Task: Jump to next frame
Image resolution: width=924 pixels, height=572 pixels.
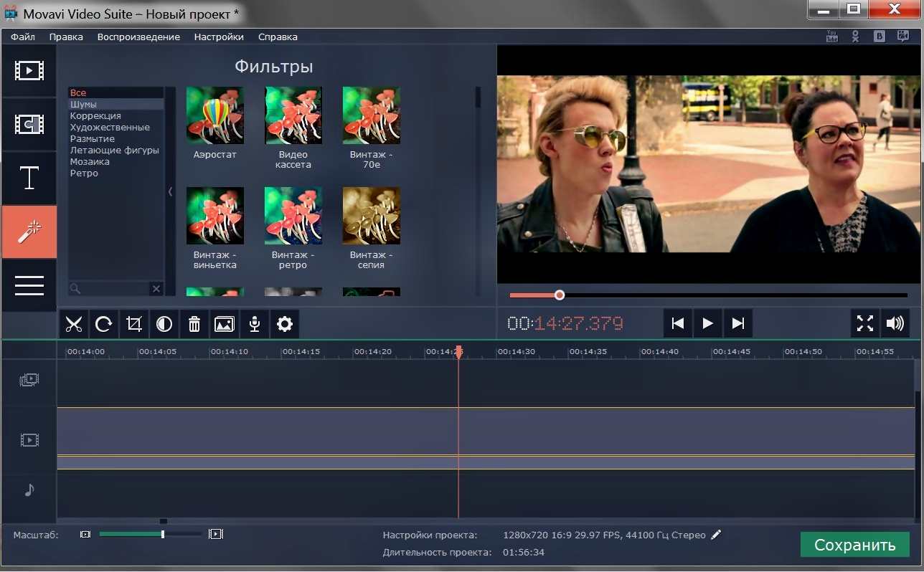Action: 738,323
